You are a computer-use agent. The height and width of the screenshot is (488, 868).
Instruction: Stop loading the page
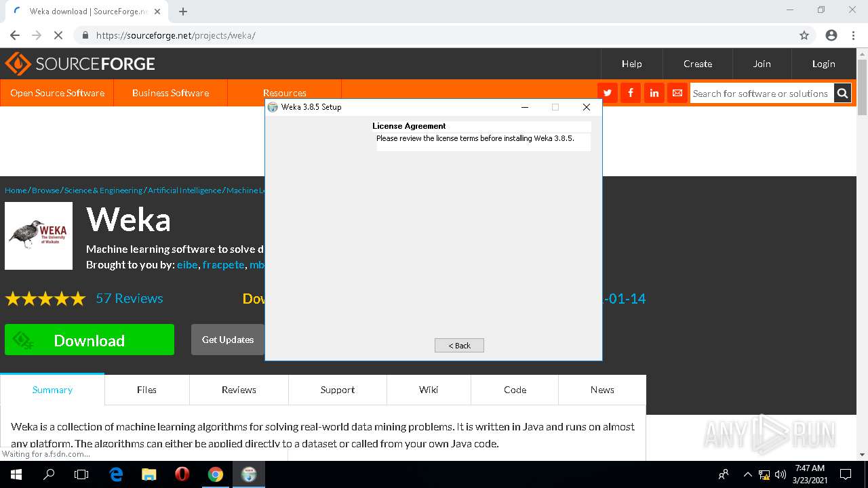pos(58,35)
